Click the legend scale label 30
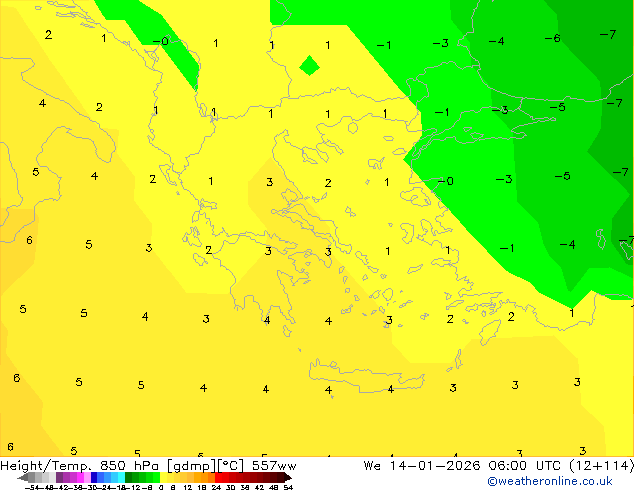The height and width of the screenshot is (490, 634). (x=230, y=487)
